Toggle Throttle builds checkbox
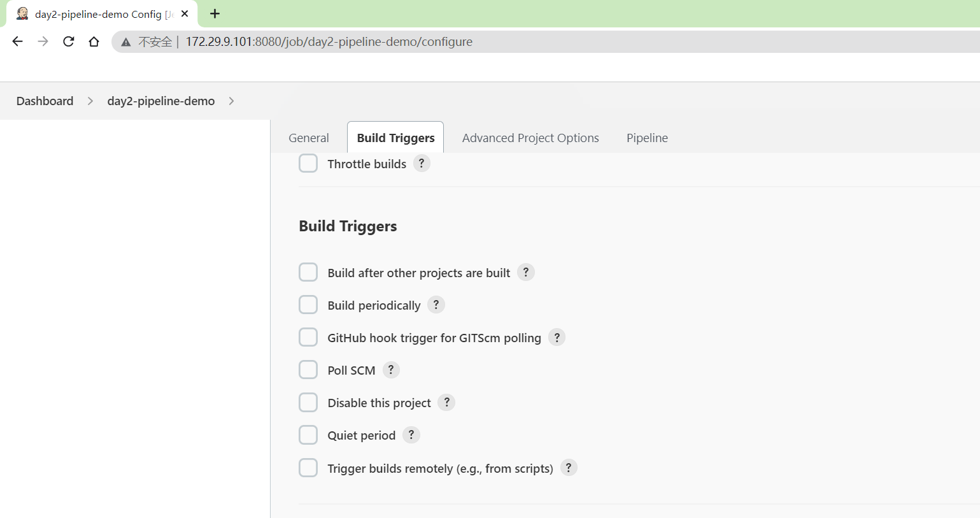The height and width of the screenshot is (518, 980). click(x=308, y=163)
